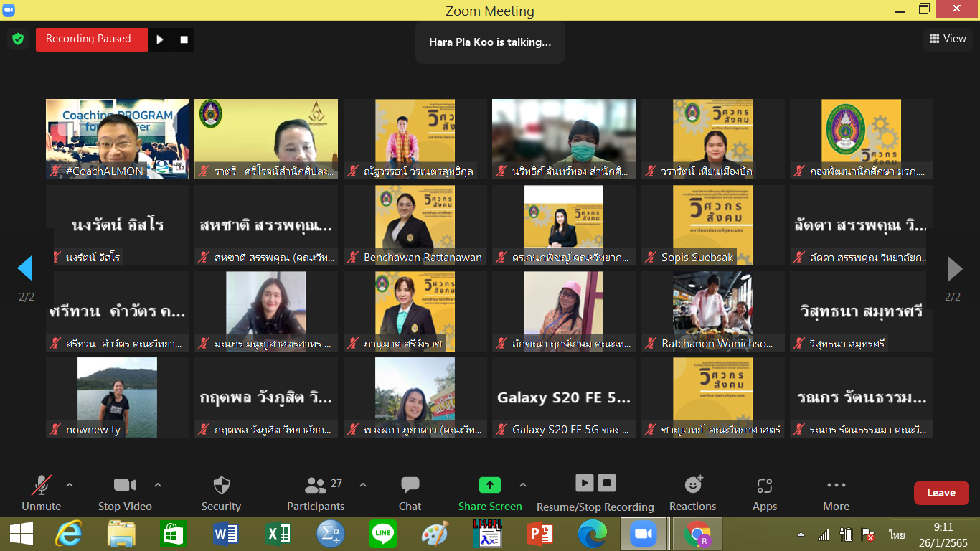980x551 pixels.
Task: Click the 'Hara Pla Koo is talking...' notice
Action: (x=490, y=42)
